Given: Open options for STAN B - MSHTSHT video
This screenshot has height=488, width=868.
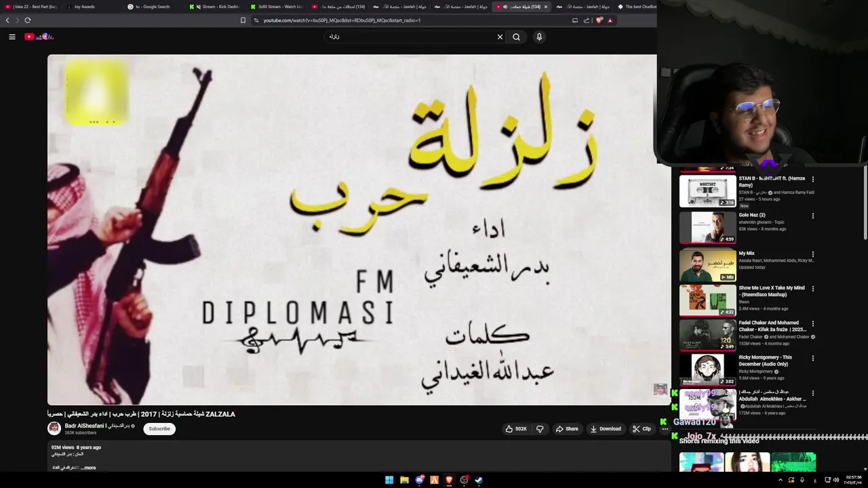Looking at the screenshot, I should 812,180.
